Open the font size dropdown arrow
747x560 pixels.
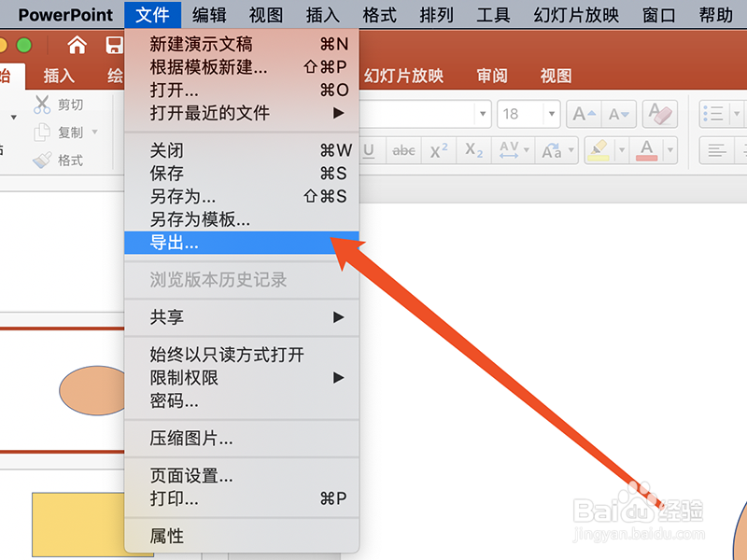click(x=552, y=114)
